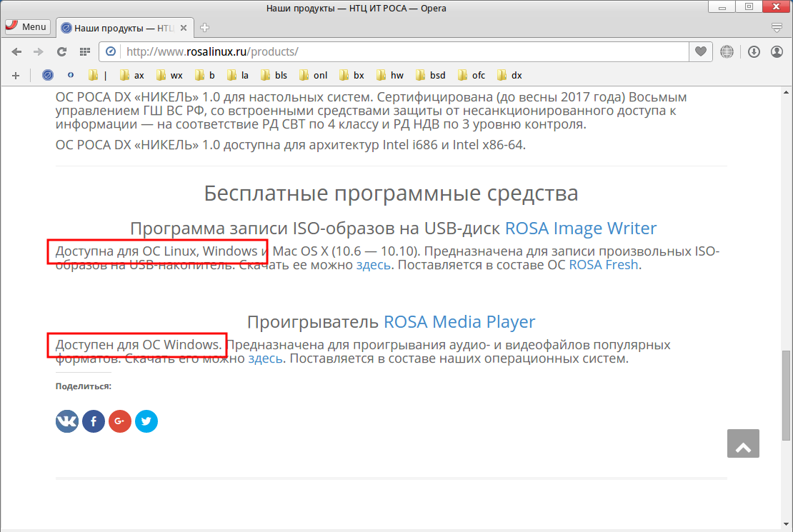Click the scrollbar up arrow
793x532 pixels.
point(786,93)
